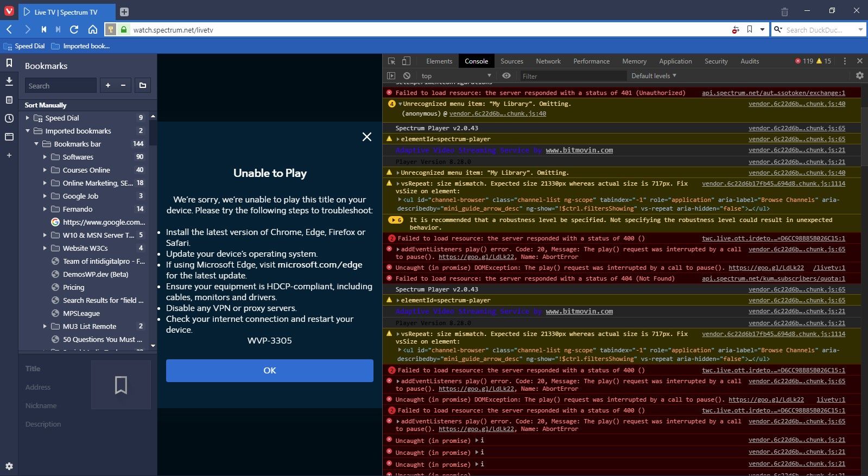Image resolution: width=868 pixels, height=476 pixels.
Task: Switch to the Security tab
Action: click(x=716, y=61)
